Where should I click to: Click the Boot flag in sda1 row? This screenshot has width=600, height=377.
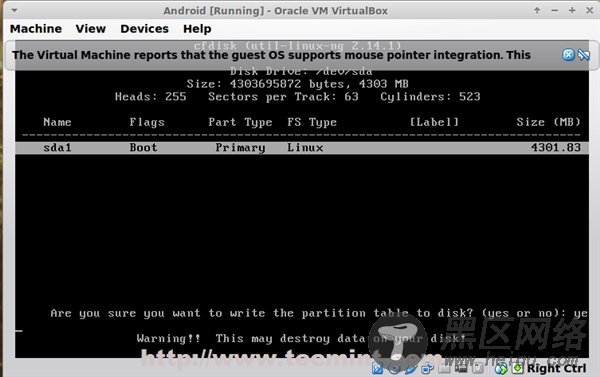tap(143, 147)
